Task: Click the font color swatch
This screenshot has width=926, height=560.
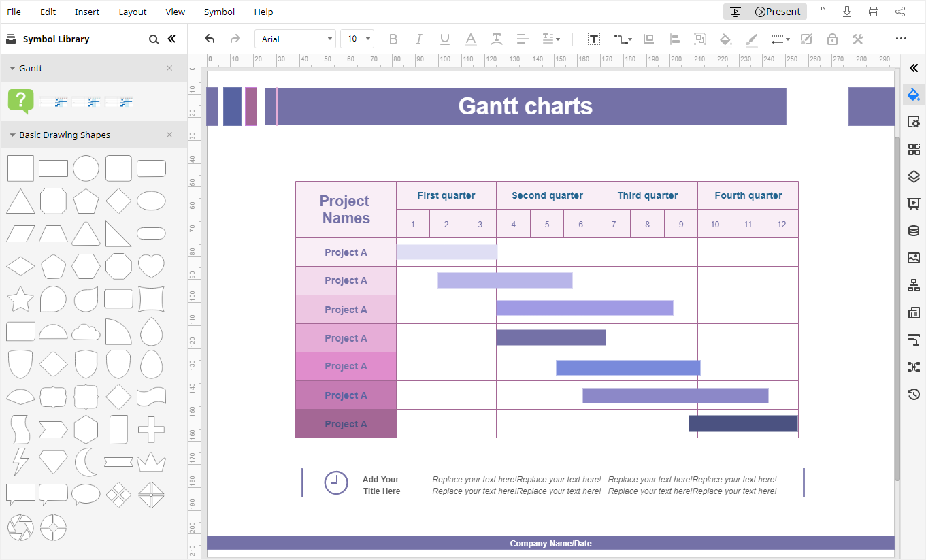Action: [x=470, y=39]
